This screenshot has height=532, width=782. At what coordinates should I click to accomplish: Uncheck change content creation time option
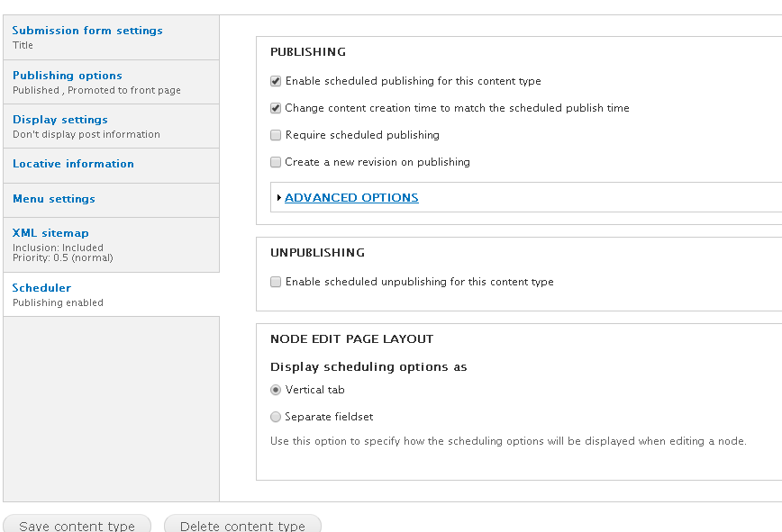pos(276,108)
